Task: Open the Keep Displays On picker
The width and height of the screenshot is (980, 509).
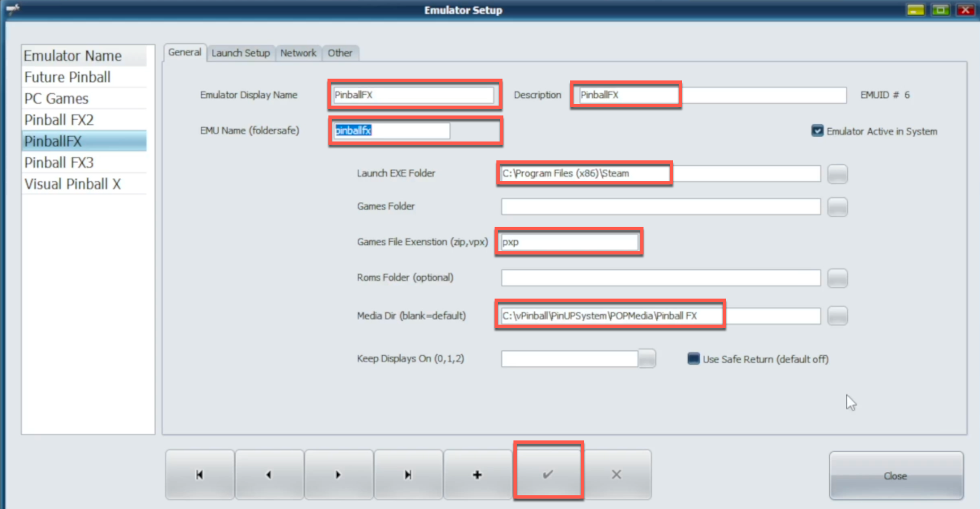Action: [647, 359]
